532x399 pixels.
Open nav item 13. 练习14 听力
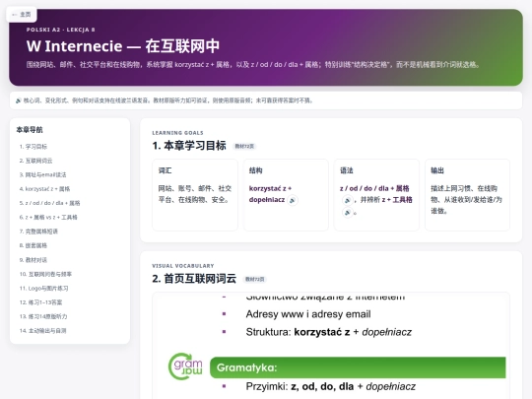point(43,316)
